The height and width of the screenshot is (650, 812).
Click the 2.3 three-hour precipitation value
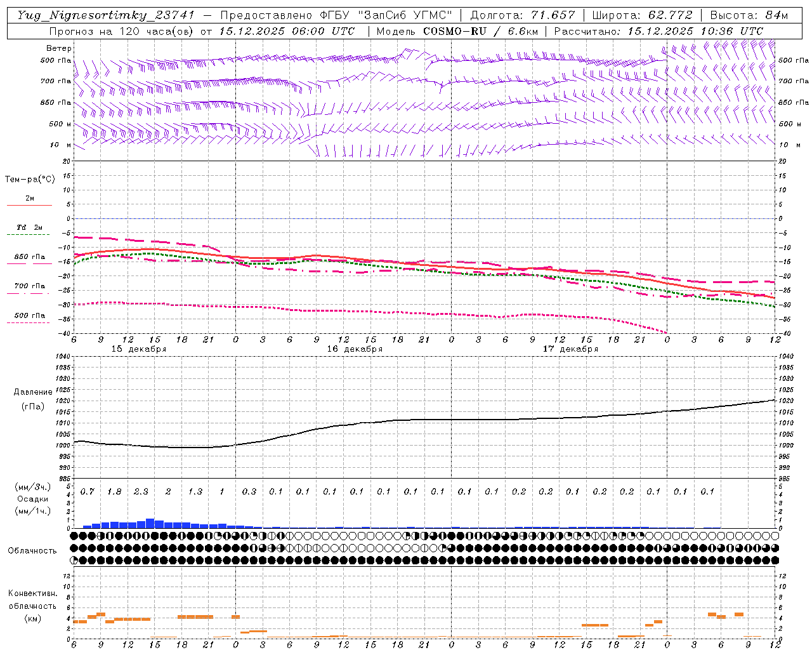click(141, 492)
